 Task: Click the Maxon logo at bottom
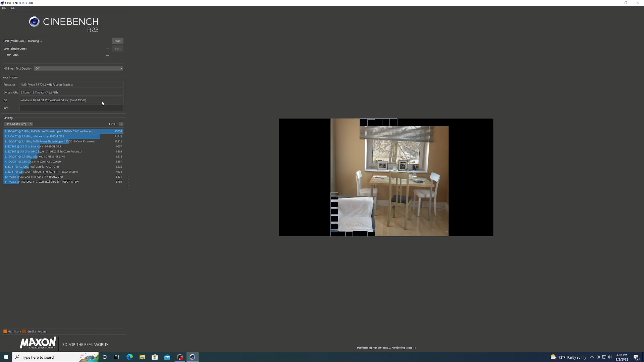(x=38, y=343)
